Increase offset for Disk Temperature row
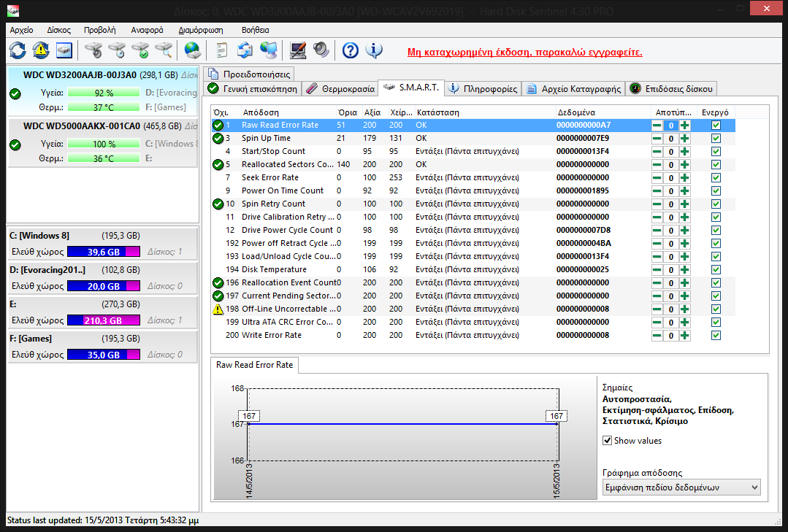Screen dimensions: 788x532 click(684, 270)
